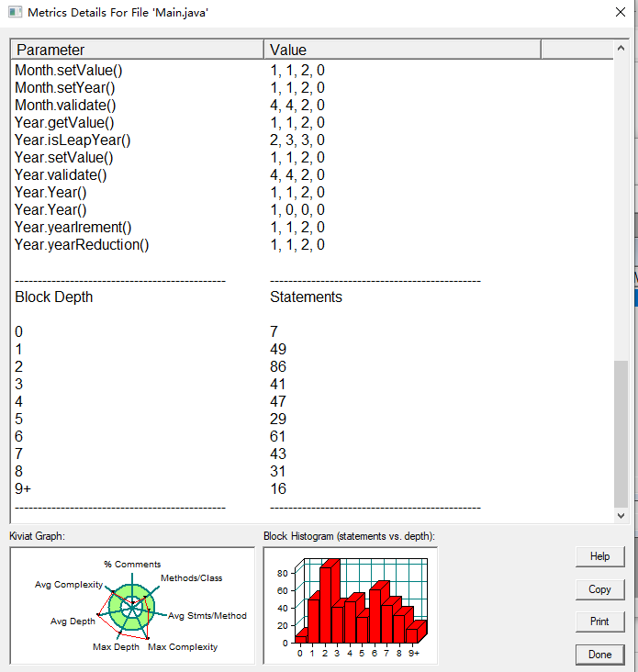This screenshot has height=672, width=638.
Task: Click the list scroll down arrow
Action: [621, 516]
